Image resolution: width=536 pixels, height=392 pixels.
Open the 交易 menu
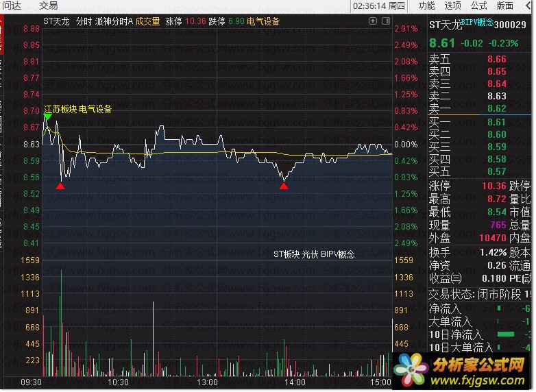[x=48, y=5]
